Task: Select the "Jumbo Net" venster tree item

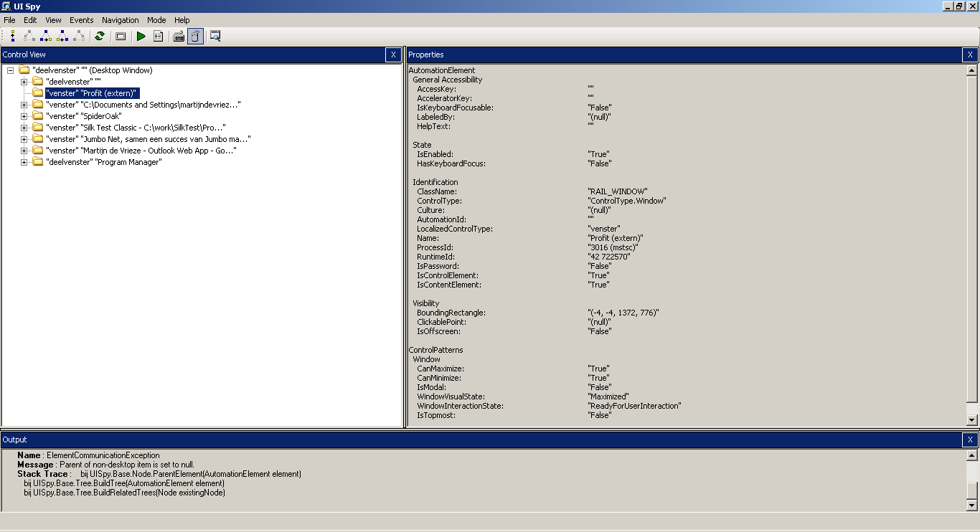Action: click(147, 139)
